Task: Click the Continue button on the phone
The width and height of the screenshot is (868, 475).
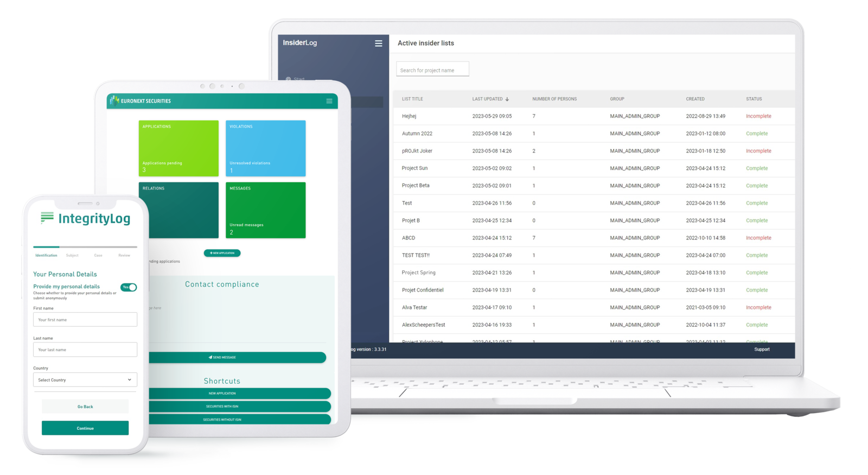Action: tap(85, 428)
